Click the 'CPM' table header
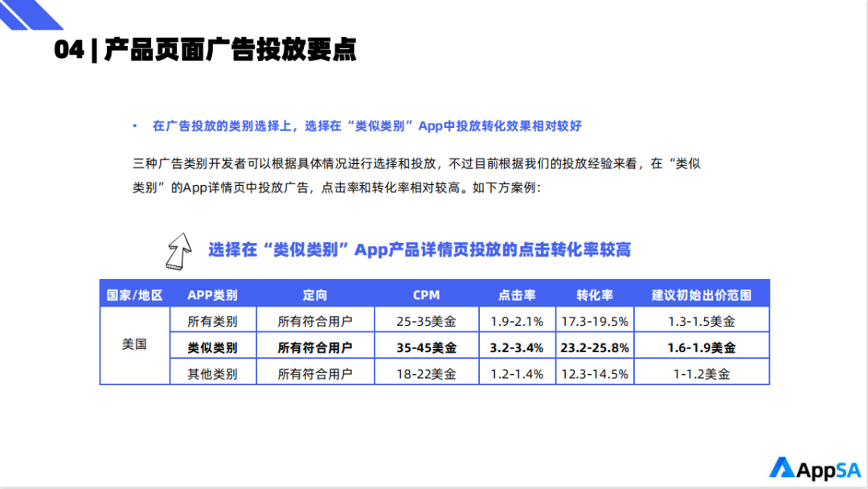 426,295
